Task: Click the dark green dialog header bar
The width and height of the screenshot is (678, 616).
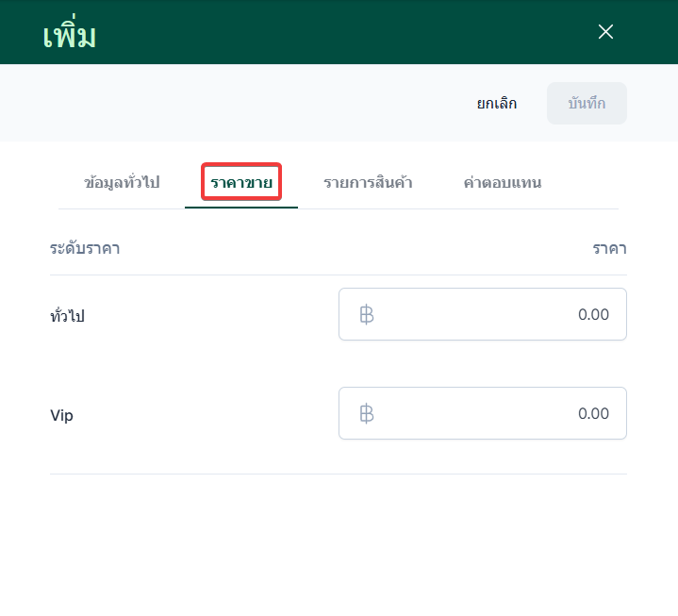Action: [x=330, y=32]
